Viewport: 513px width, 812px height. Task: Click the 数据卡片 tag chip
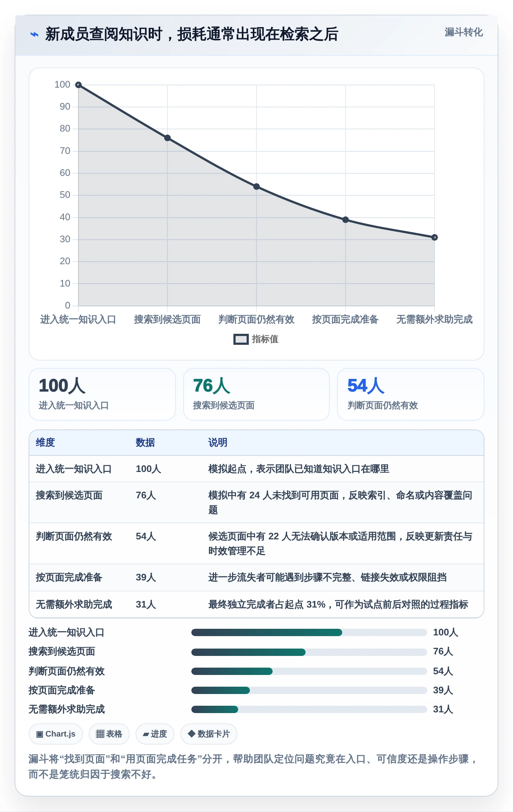pos(209,734)
